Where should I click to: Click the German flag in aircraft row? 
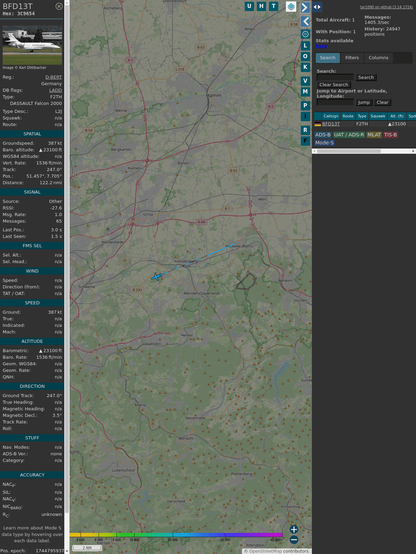(x=318, y=124)
